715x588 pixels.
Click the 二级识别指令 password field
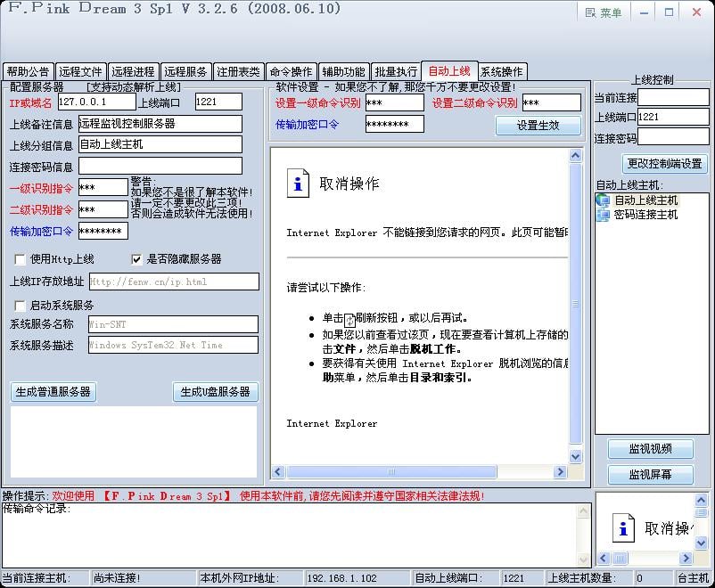click(x=103, y=209)
